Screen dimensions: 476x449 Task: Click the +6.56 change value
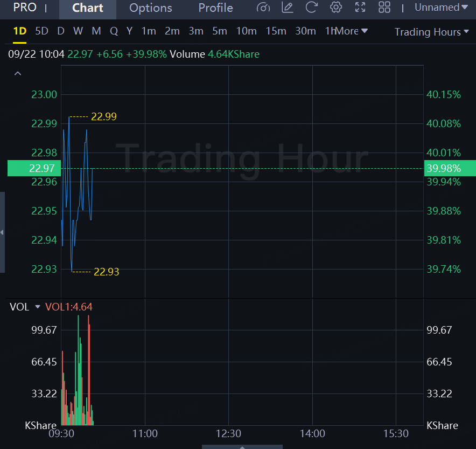point(110,54)
